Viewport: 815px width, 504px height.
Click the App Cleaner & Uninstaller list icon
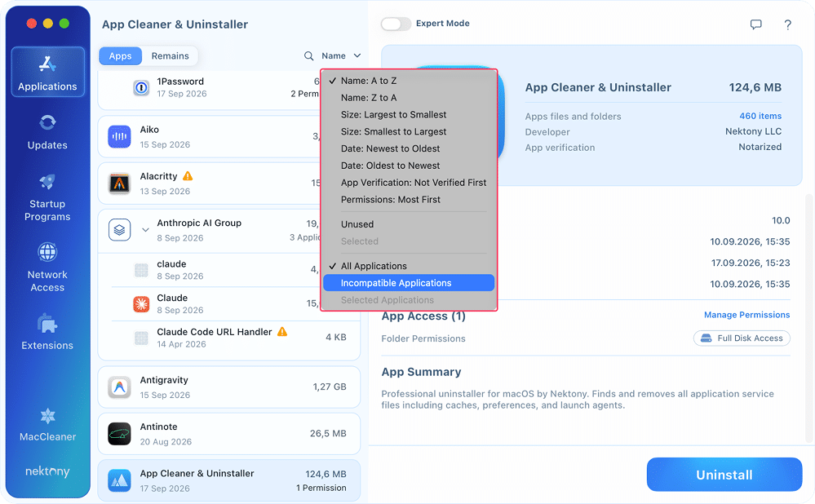pos(120,480)
